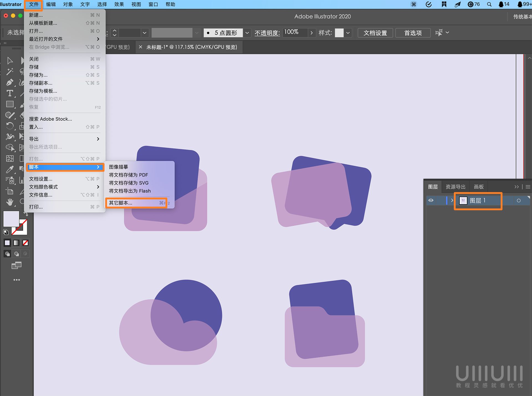Screen dimensions: 532x396
Task: Expand 图层 1 to show contents
Action: pos(452,200)
